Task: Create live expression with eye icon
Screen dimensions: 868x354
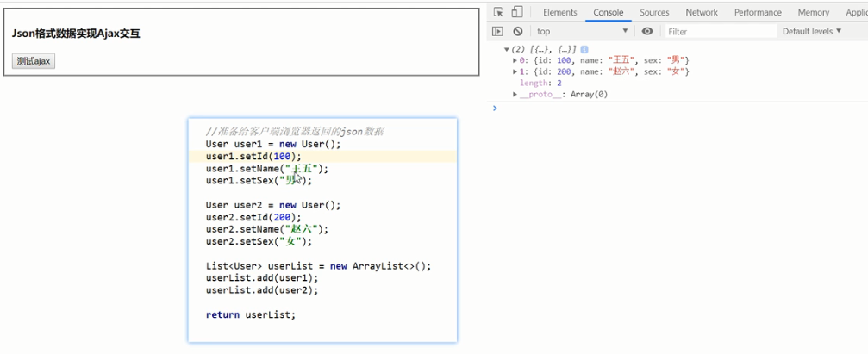Action: (x=647, y=32)
